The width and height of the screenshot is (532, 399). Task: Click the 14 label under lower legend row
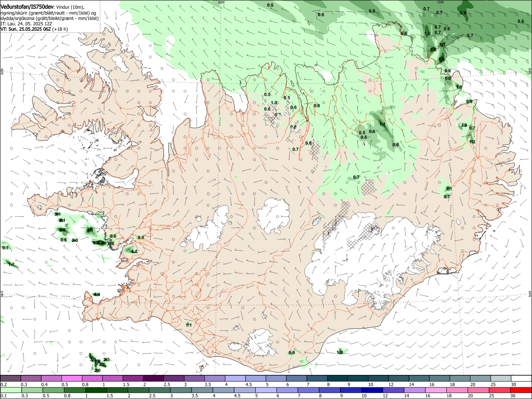pyautogui.click(x=406, y=396)
